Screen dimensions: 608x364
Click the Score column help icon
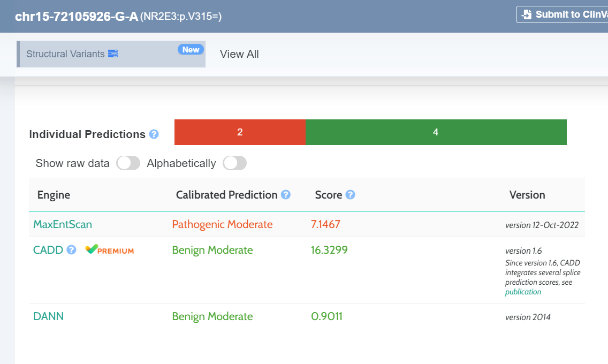tap(351, 195)
